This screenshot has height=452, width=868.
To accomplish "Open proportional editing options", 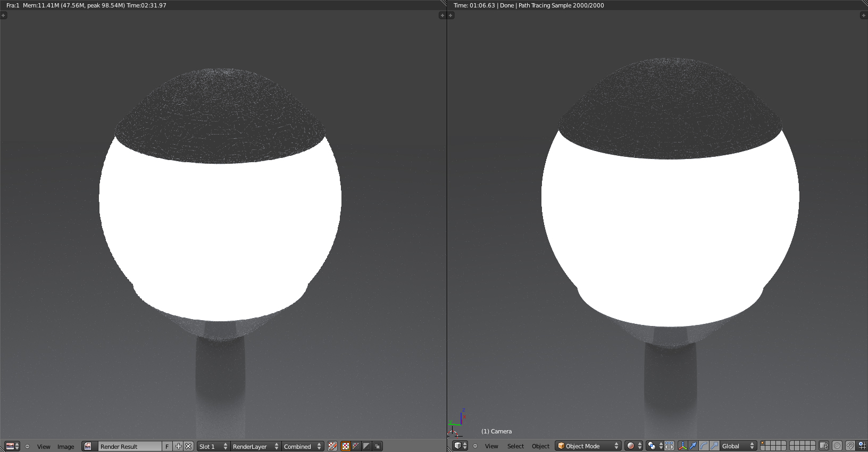I will [x=837, y=446].
